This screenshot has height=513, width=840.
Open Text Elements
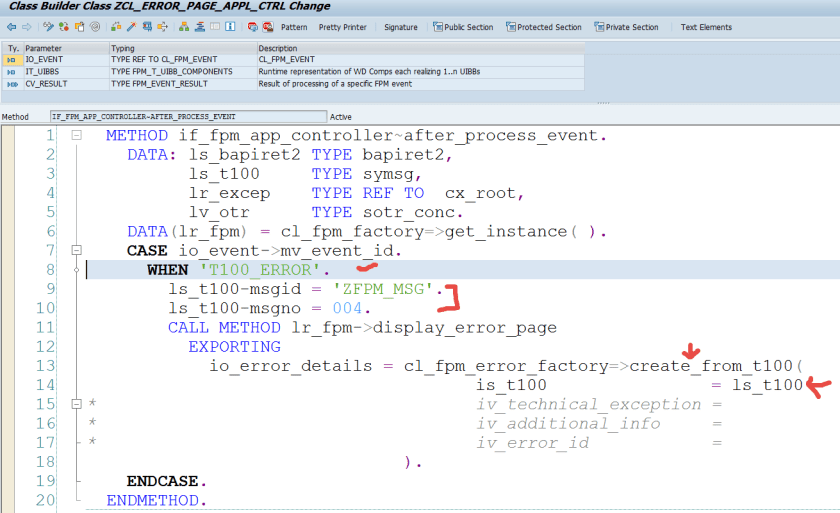click(706, 27)
